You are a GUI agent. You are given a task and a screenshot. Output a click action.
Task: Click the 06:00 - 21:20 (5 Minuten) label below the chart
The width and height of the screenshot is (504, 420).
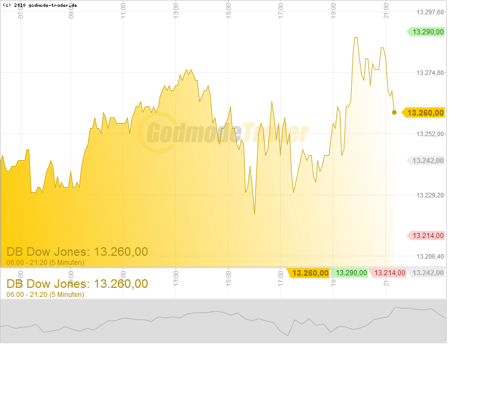pyautogui.click(x=45, y=295)
